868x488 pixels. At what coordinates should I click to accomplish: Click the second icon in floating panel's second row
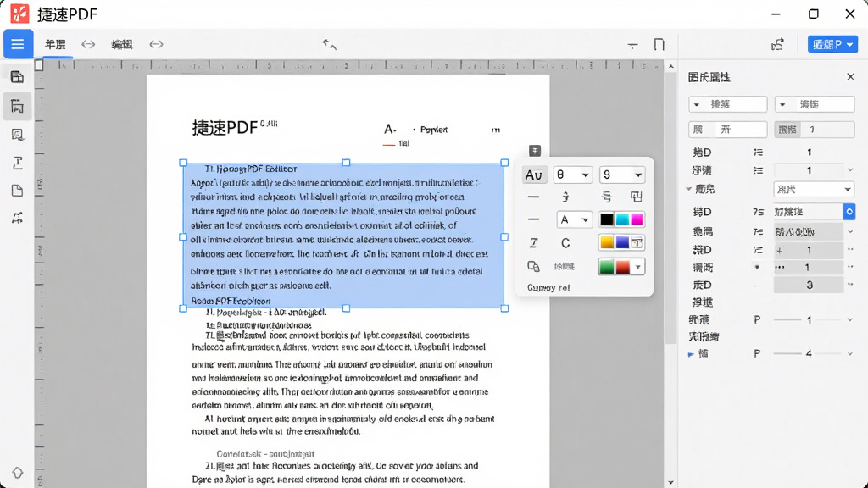pyautogui.click(x=565, y=197)
